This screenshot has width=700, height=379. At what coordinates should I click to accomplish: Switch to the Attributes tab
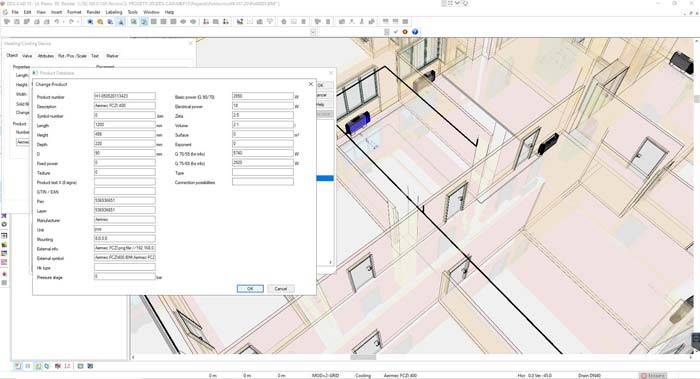tap(46, 56)
